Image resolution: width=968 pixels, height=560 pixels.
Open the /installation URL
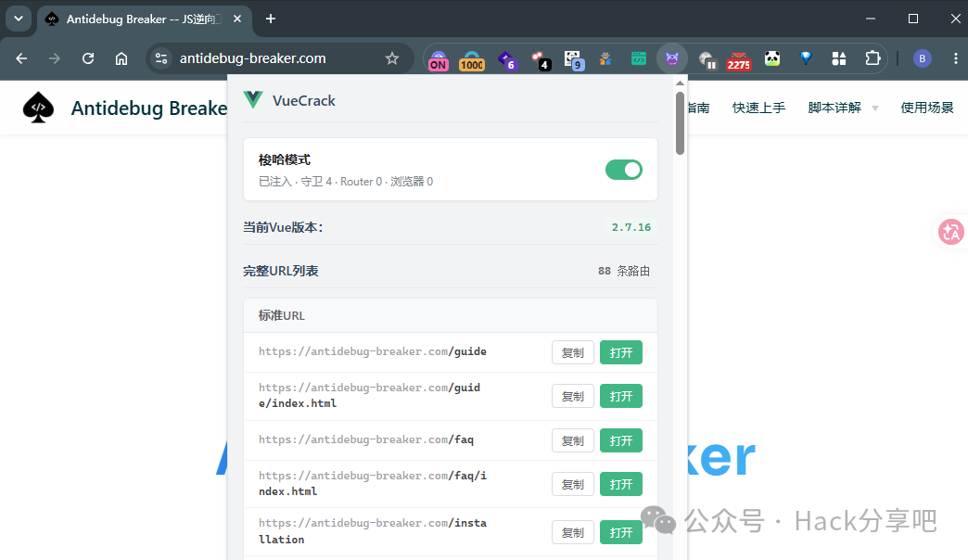coord(621,533)
